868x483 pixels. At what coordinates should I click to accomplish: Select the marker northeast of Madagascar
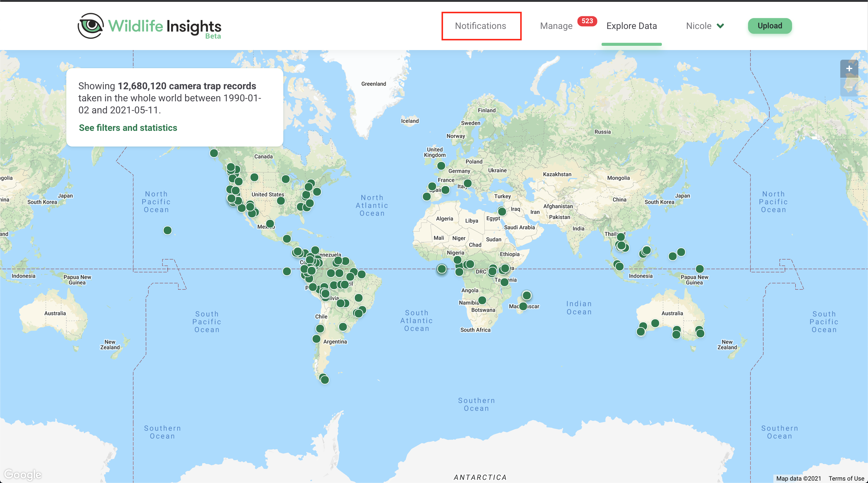527,295
